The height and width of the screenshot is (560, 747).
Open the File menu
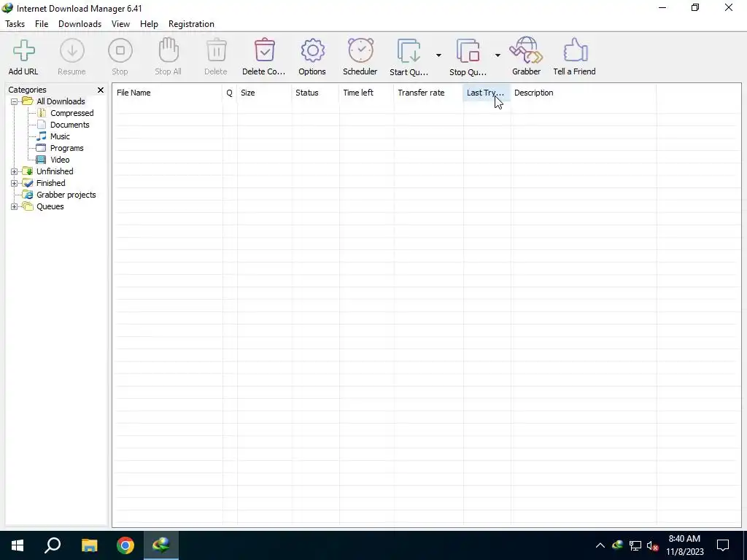[42, 24]
